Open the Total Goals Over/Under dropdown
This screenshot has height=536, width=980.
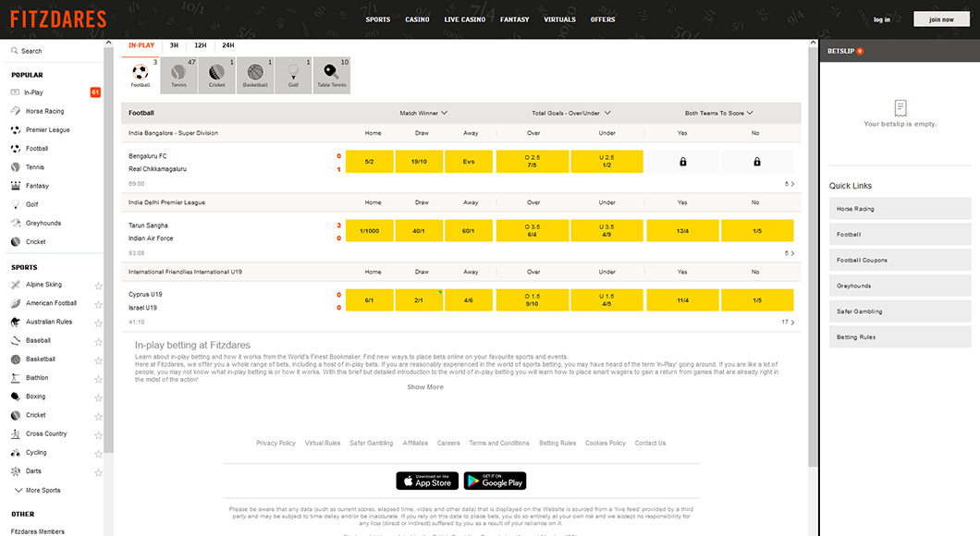point(571,113)
